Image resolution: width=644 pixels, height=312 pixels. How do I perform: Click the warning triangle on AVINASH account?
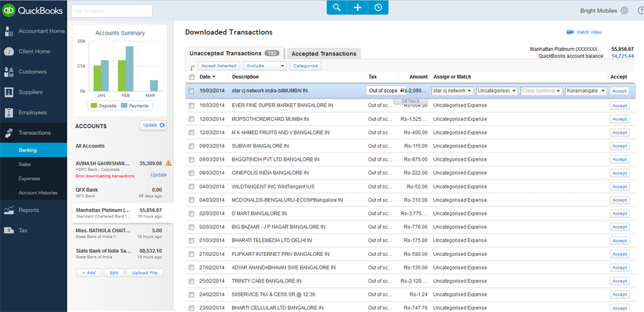[168, 163]
